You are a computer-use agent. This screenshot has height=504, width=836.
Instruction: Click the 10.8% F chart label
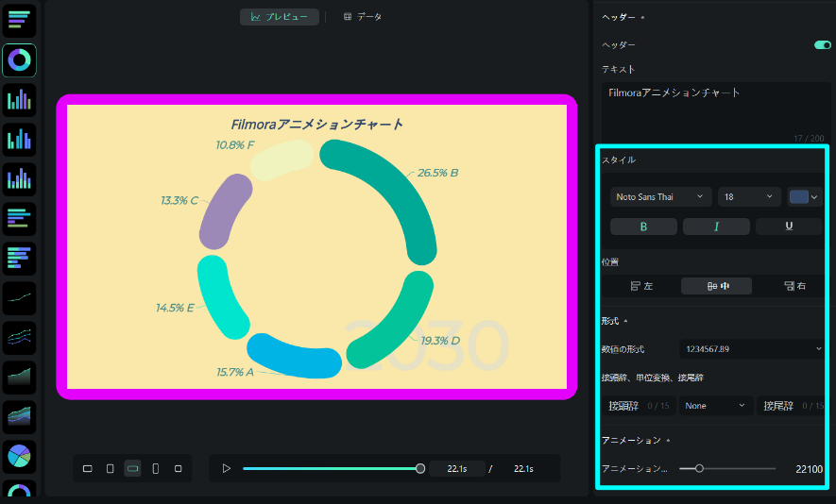click(235, 145)
